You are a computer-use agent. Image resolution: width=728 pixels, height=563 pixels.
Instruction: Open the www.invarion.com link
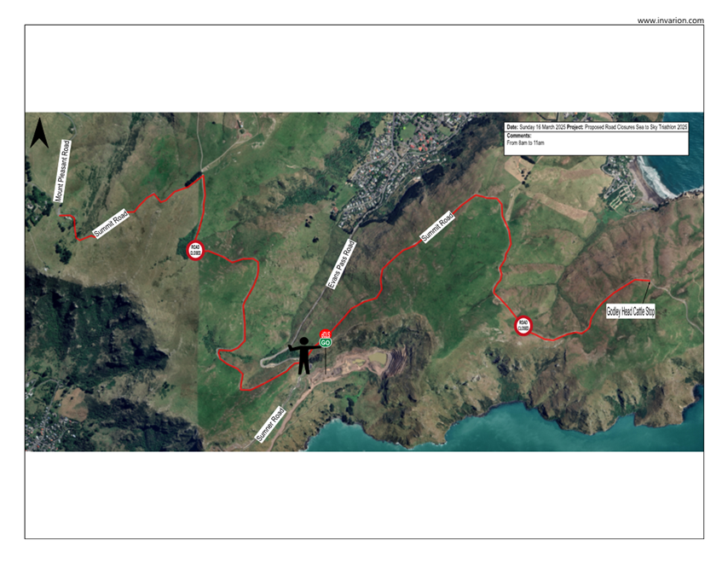[x=670, y=20]
